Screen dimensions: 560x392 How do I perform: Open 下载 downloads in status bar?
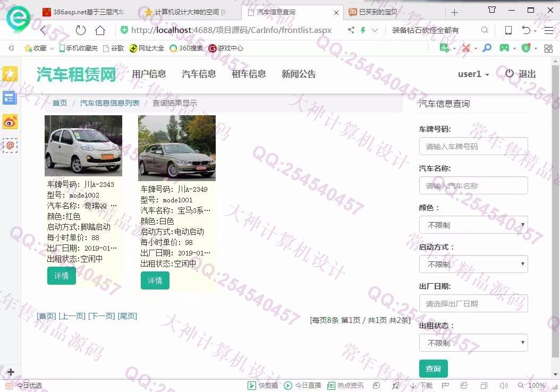click(x=421, y=386)
